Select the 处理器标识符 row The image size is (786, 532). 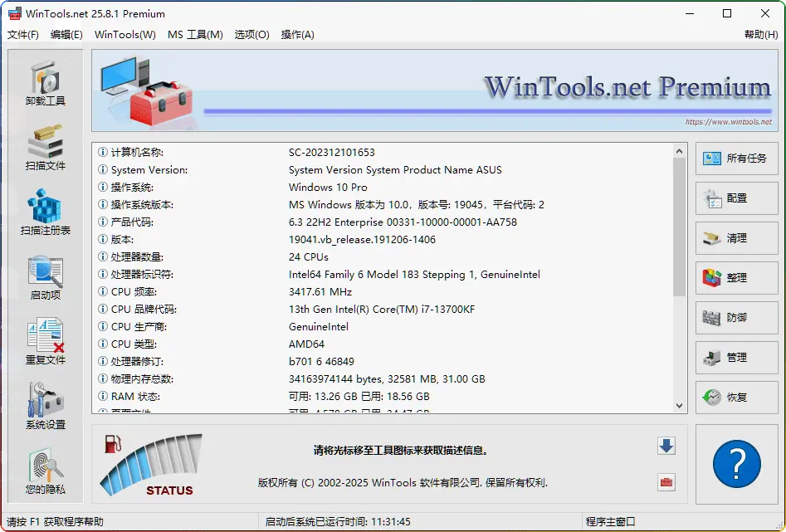tap(383, 275)
